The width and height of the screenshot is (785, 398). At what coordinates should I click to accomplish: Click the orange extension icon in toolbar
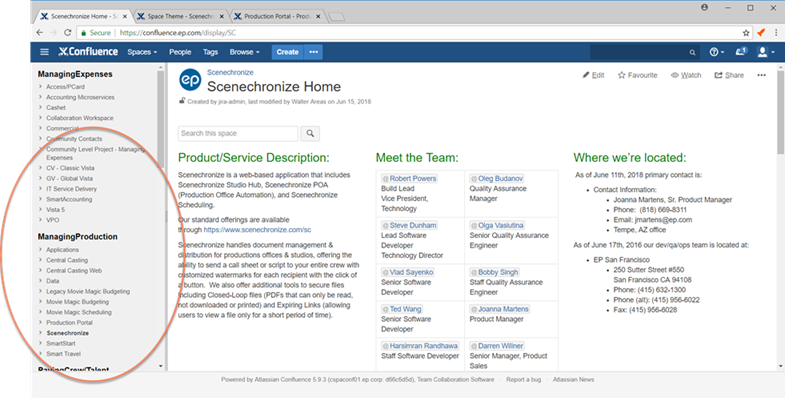(x=761, y=33)
